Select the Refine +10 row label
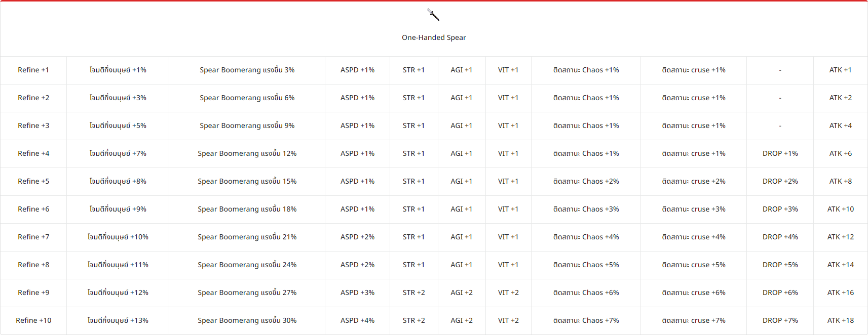Image resolution: width=868 pixels, height=335 pixels. pos(33,320)
